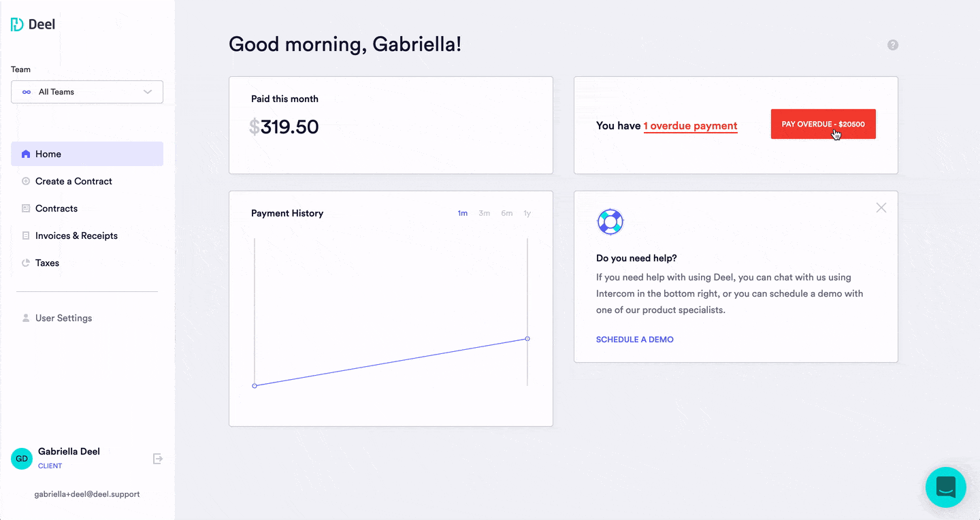Click the All Teams dropdown chevron arrow
980x520 pixels.
[148, 92]
